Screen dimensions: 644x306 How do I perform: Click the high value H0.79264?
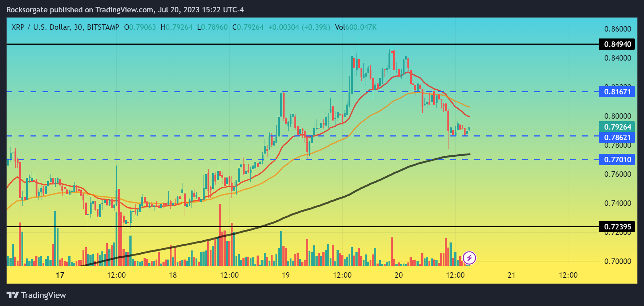click(177, 27)
